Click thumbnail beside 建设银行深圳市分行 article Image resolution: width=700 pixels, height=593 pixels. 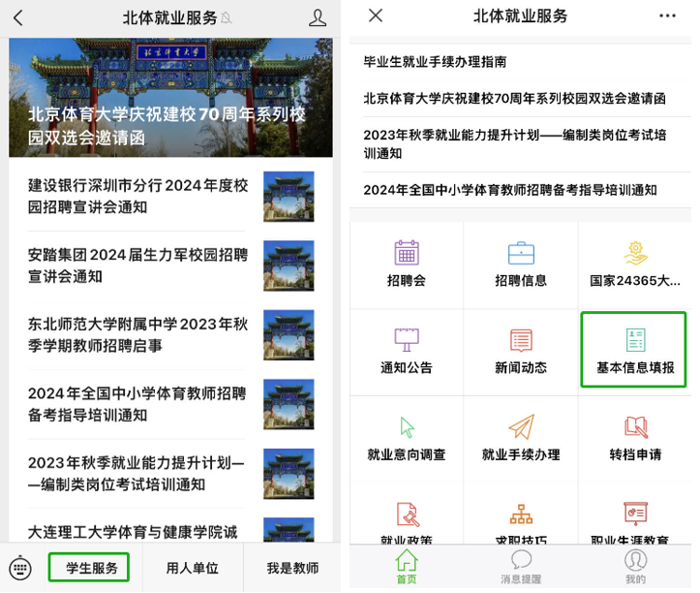(x=289, y=197)
